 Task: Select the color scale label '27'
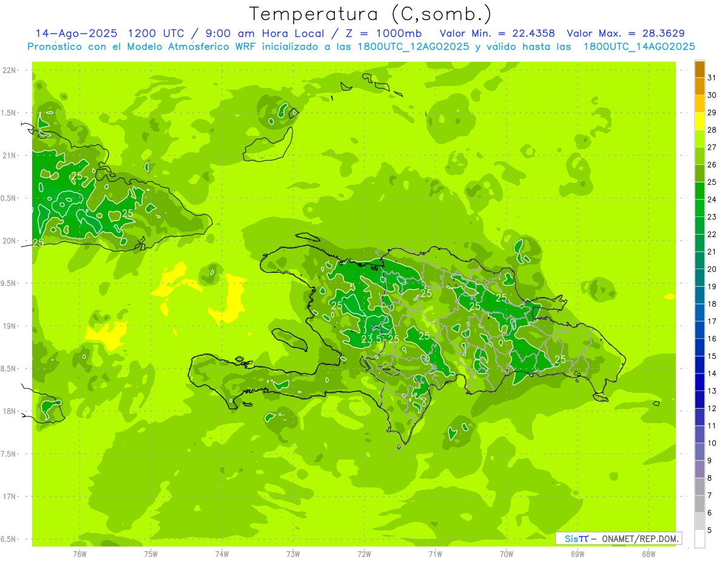pyautogui.click(x=712, y=147)
